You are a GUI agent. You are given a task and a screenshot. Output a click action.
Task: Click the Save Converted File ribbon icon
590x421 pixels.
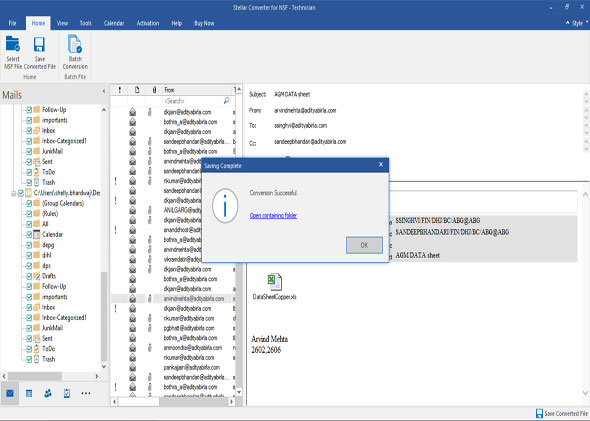[40, 44]
